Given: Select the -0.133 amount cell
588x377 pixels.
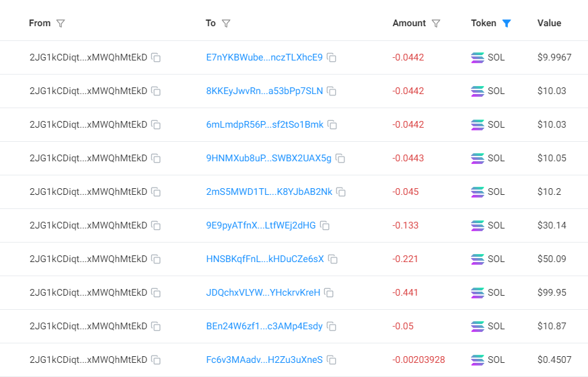Looking at the screenshot, I should coord(406,226).
